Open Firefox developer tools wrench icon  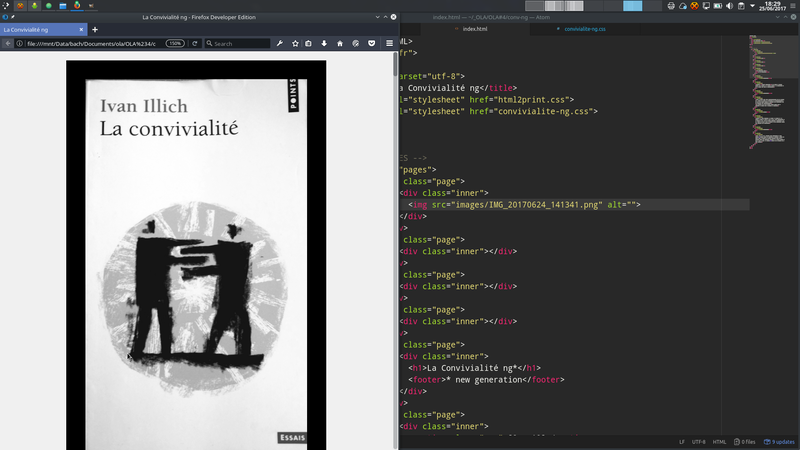click(x=280, y=44)
